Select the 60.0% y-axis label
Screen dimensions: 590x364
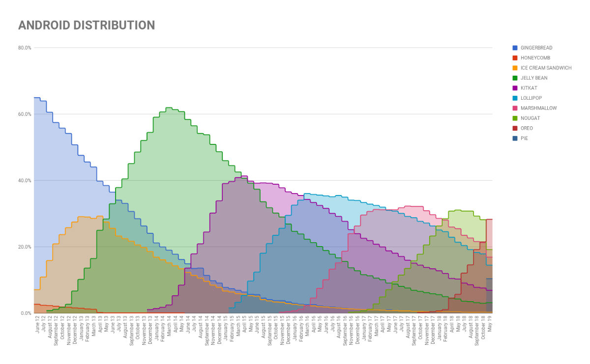(25, 114)
